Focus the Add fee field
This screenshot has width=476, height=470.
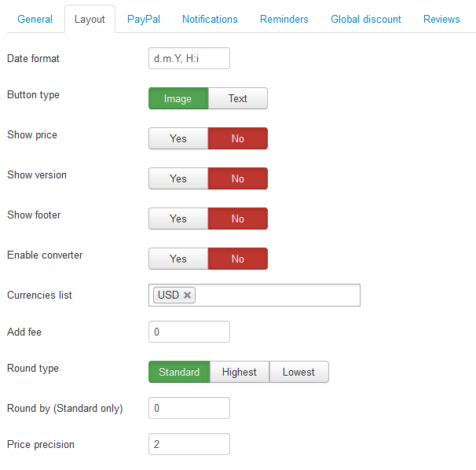tap(189, 332)
